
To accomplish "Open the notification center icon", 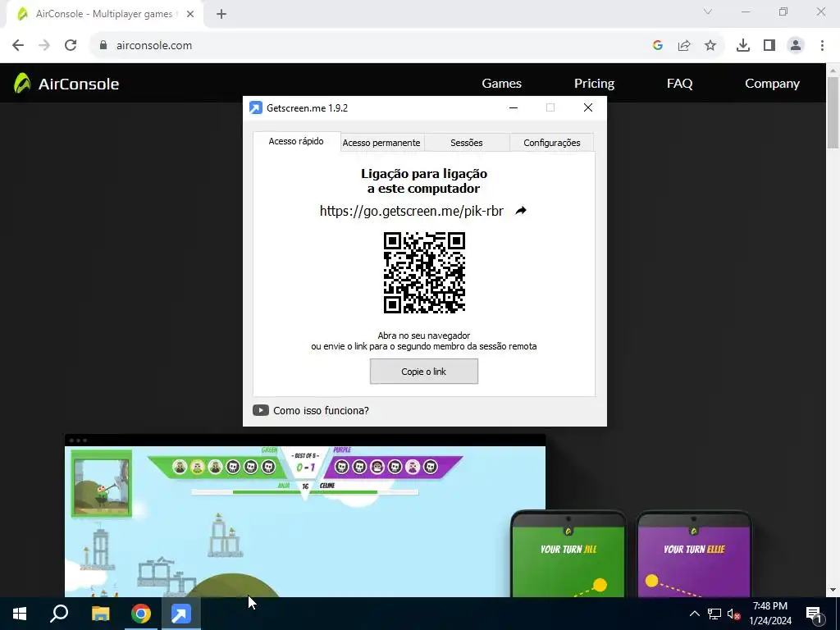I will (x=814, y=614).
